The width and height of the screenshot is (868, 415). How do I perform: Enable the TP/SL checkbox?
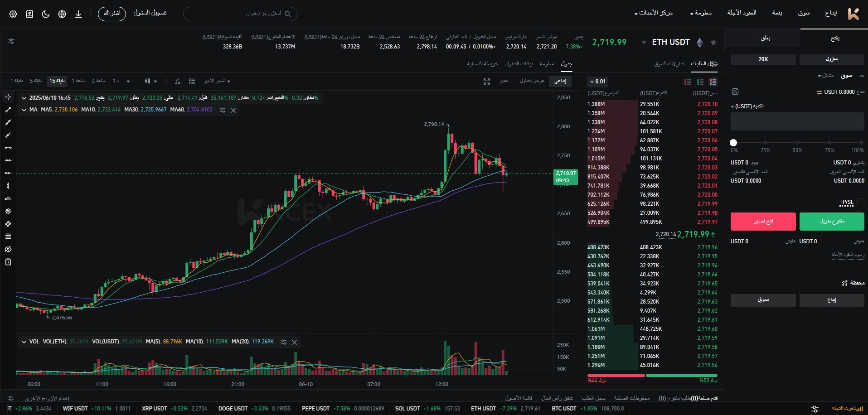[x=861, y=202]
